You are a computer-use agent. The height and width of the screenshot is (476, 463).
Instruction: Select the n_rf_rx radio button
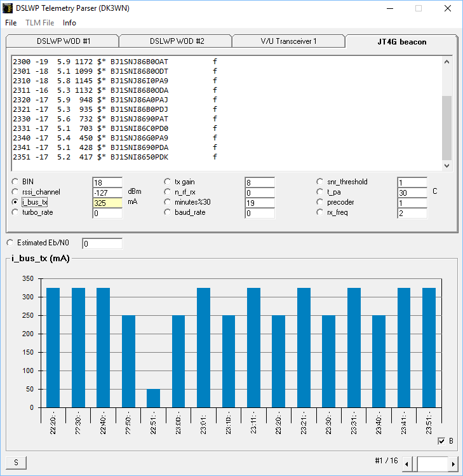point(167,192)
